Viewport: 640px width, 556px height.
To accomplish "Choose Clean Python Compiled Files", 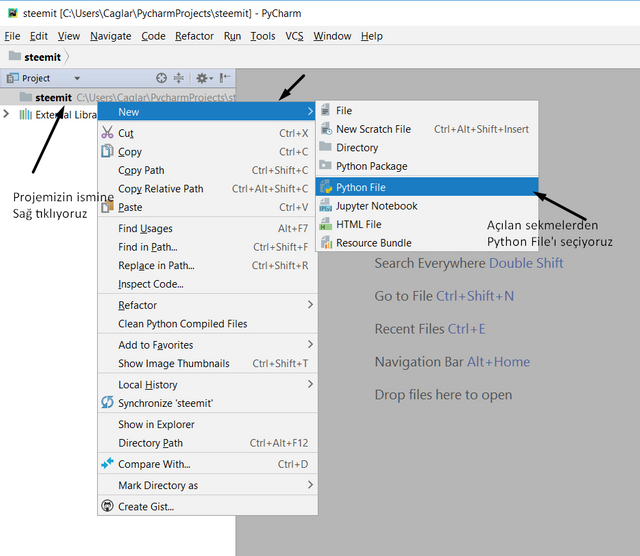I will (207, 324).
